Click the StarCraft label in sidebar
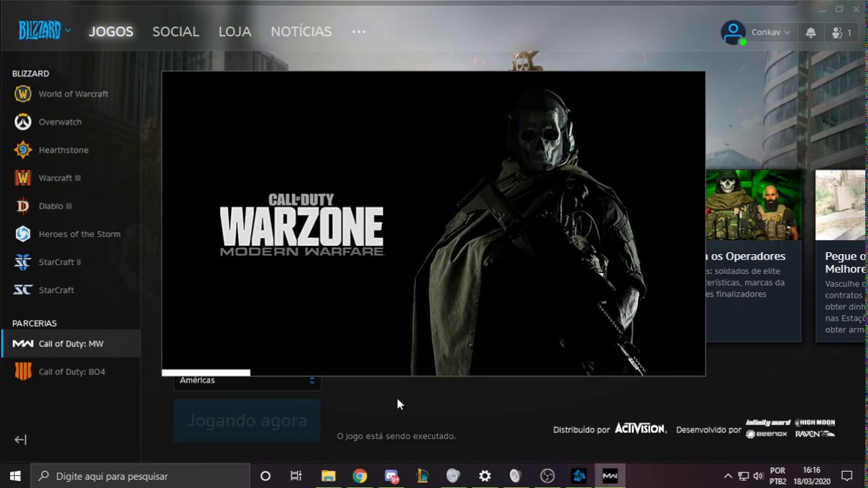This screenshot has width=868, height=488. coord(56,290)
